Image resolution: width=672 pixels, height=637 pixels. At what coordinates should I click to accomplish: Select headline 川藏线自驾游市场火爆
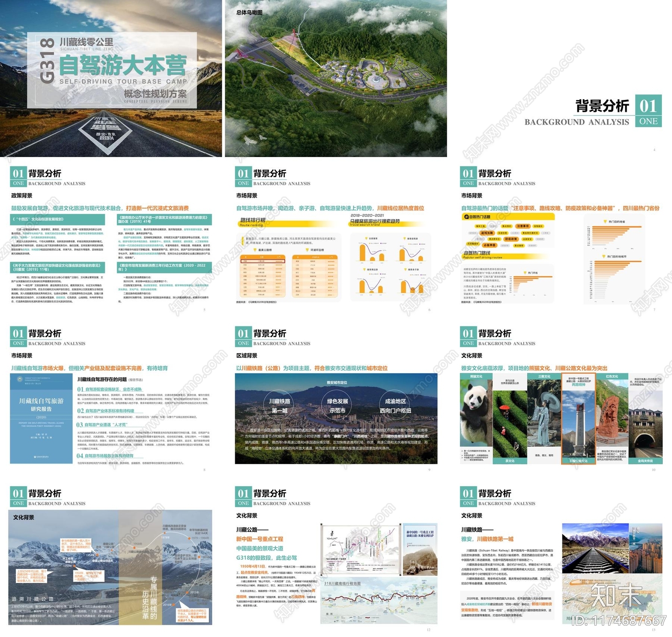point(89,368)
